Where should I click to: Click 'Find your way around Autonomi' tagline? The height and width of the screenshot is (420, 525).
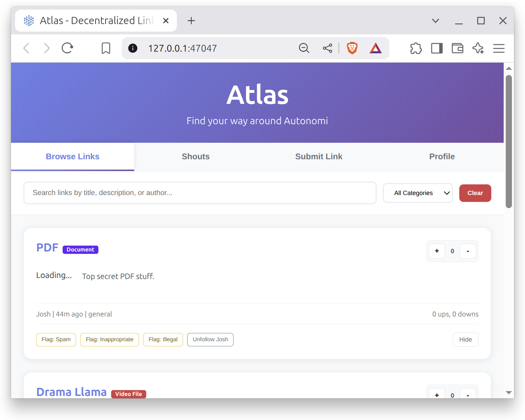[257, 121]
